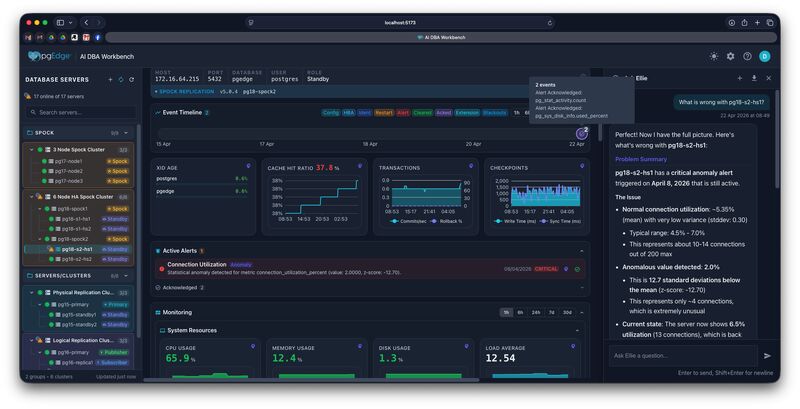
Task: Collapse the pg18-spock1 node children
Action: 40,209
